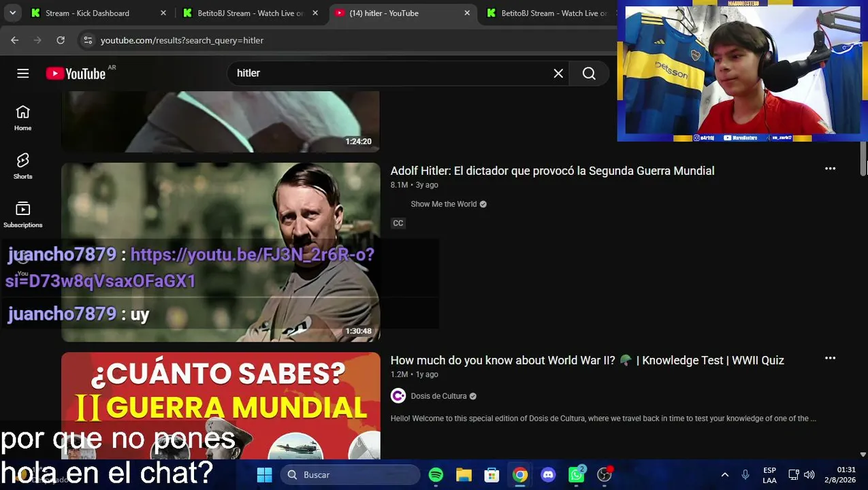Viewport: 868px width, 490px height.
Task: Open Microsoft Store from the taskbar
Action: pos(492,475)
